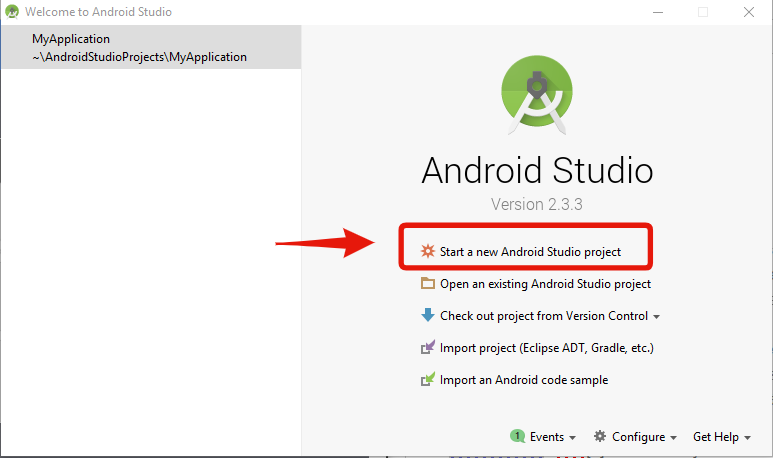Image resolution: width=773 pixels, height=458 pixels.
Task: Close the Welcome to Android Studio window
Action: coord(749,12)
